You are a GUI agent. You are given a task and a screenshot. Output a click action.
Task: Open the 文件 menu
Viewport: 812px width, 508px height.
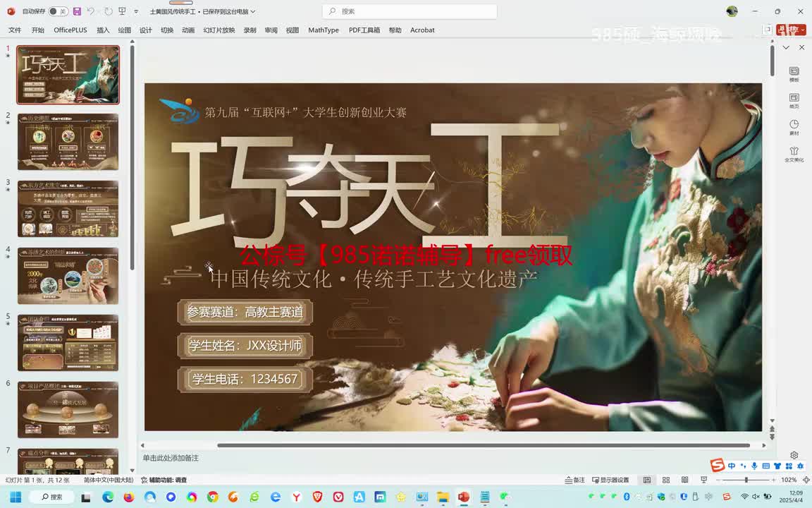(x=15, y=30)
